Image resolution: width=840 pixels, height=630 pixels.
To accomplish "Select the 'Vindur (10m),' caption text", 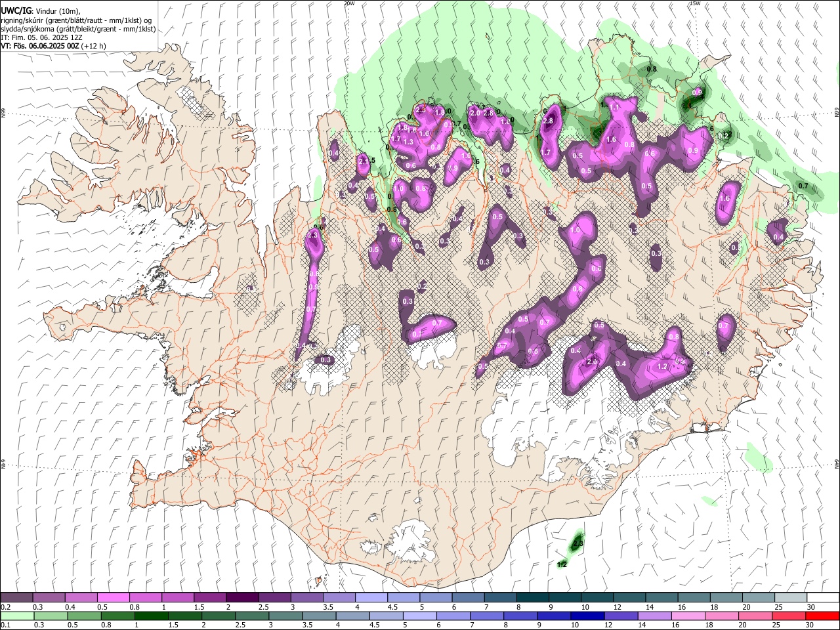I will point(57,11).
